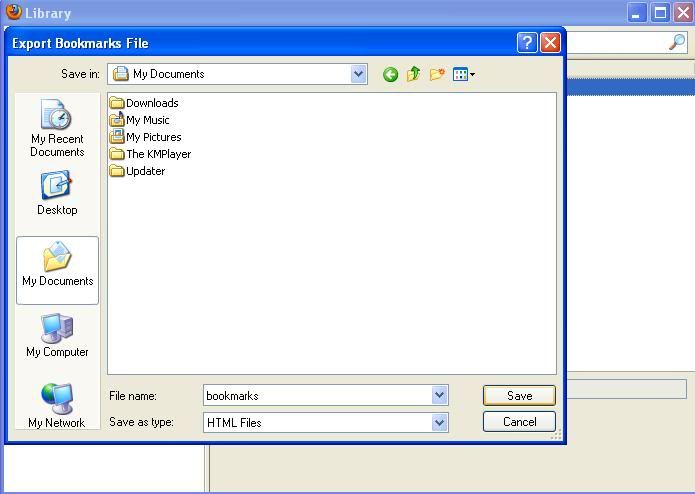The image size is (695, 494).
Task: Go to Desktop in places bar
Action: pos(57,193)
